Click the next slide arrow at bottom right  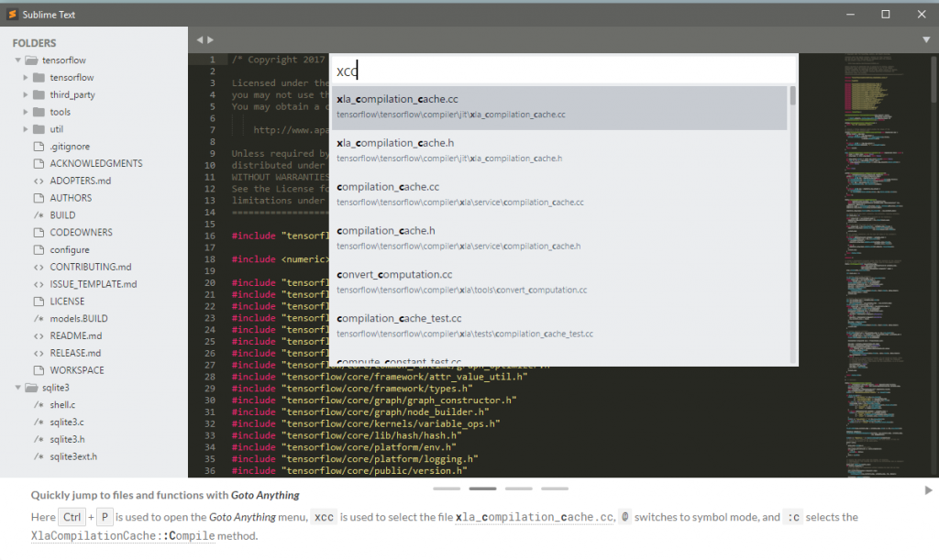928,490
